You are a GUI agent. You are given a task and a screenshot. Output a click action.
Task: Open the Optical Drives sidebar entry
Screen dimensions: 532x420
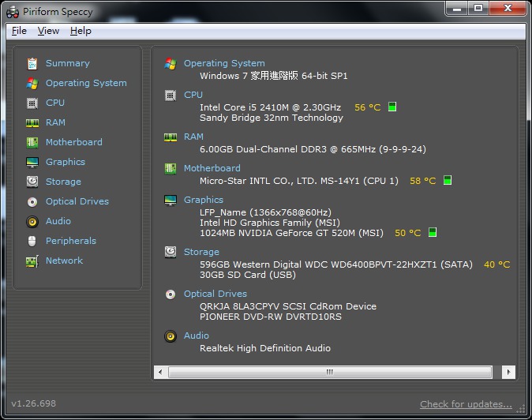pos(77,201)
